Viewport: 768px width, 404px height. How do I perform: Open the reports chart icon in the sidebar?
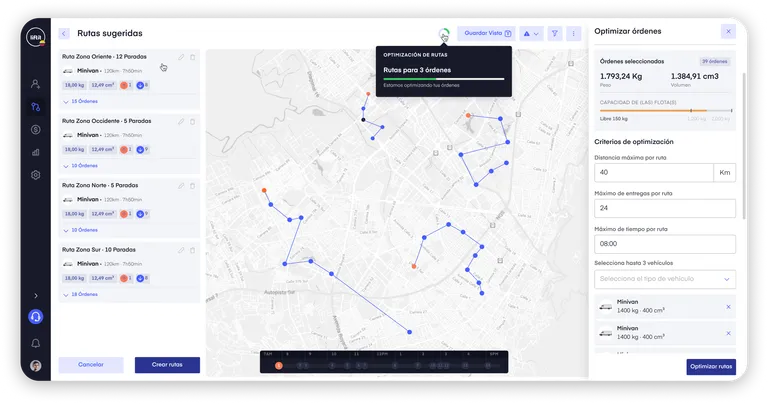[x=35, y=152]
